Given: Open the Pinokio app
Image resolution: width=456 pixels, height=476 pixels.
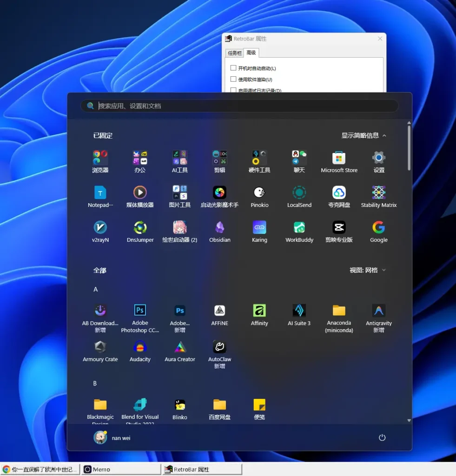Looking at the screenshot, I should click(x=259, y=192).
